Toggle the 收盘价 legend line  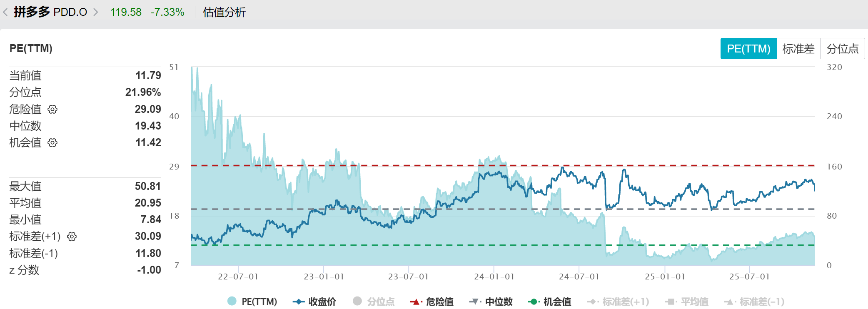[314, 301]
